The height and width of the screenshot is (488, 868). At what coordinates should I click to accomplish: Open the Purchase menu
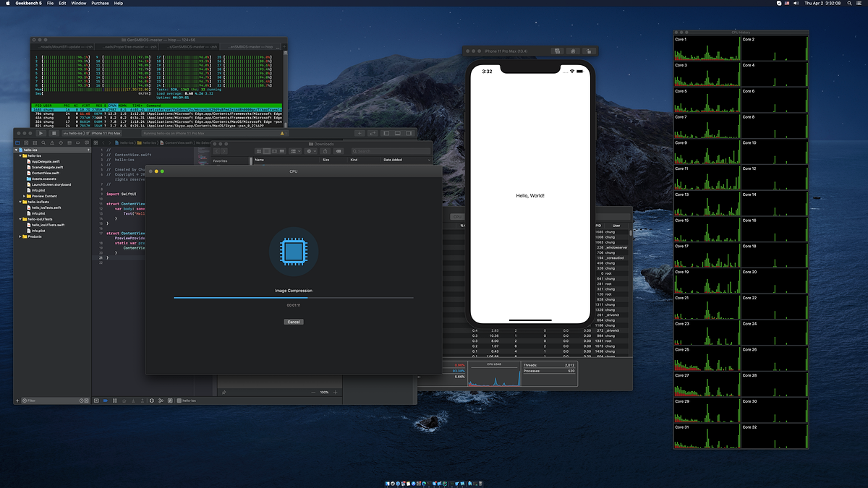[x=101, y=3]
